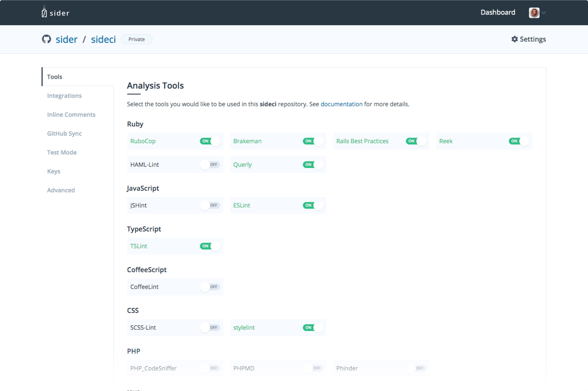Viewport: 588px width, 391px height.
Task: Click the Reek tool name
Action: point(446,141)
